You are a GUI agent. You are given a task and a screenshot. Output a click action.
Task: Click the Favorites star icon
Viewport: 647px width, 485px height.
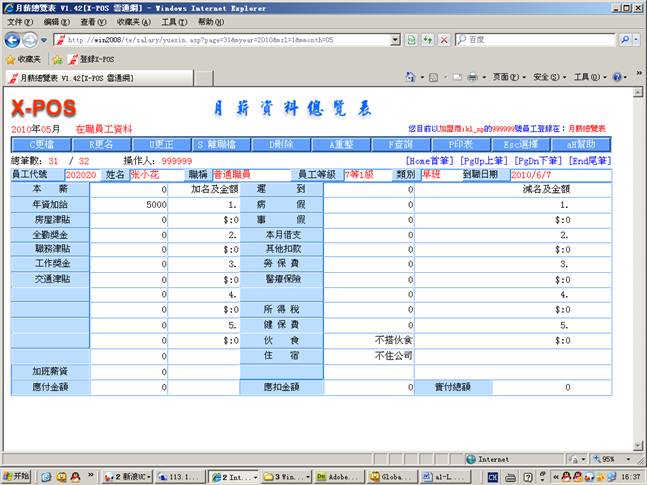(11, 59)
